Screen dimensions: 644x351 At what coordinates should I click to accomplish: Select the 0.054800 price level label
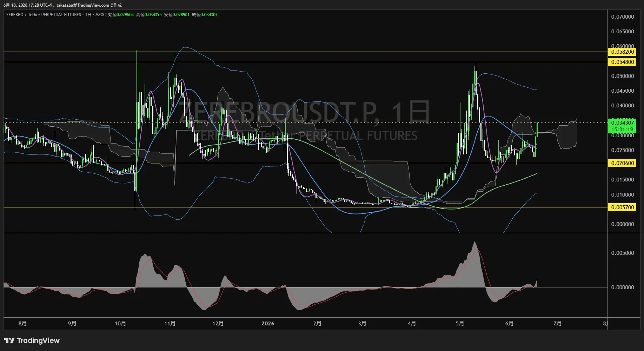click(622, 62)
